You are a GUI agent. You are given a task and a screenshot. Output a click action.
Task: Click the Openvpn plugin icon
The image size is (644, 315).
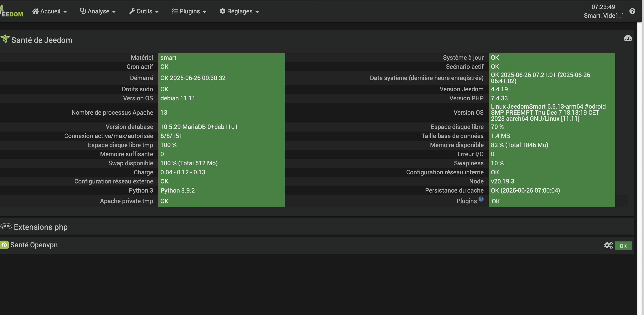pyautogui.click(x=4, y=245)
